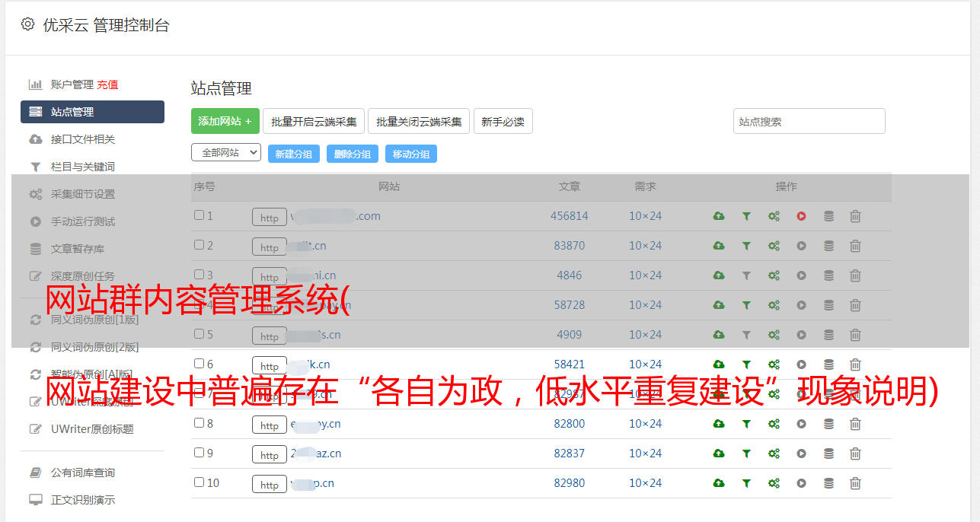Click the play icon in row 2
Image resolution: width=980 pixels, height=522 pixels.
tap(801, 246)
